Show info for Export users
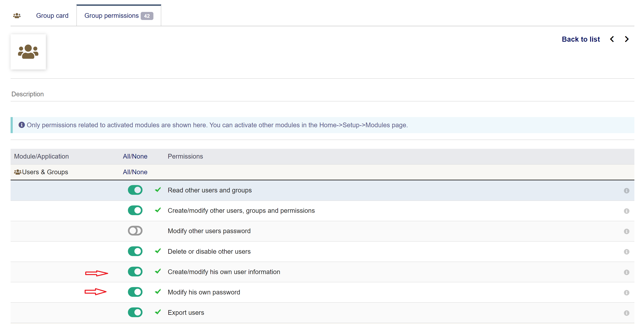 click(627, 313)
